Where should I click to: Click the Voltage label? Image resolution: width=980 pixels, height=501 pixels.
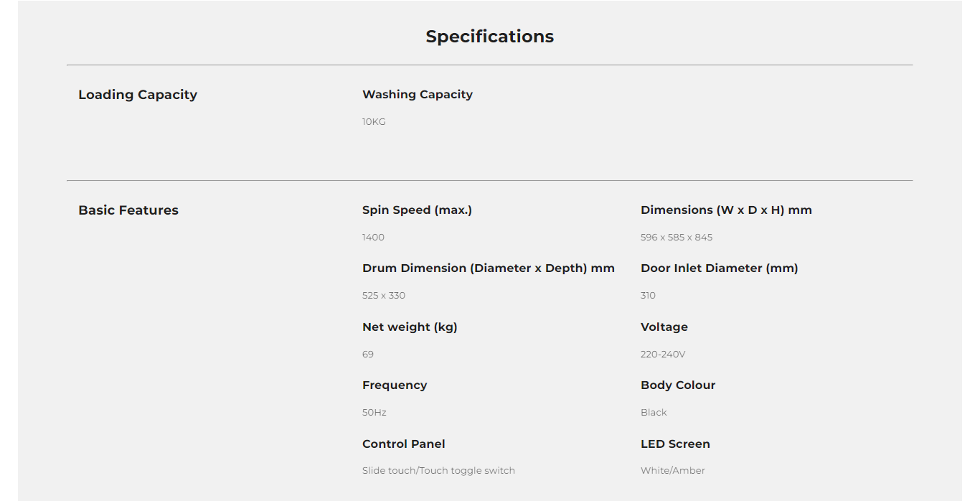(664, 327)
